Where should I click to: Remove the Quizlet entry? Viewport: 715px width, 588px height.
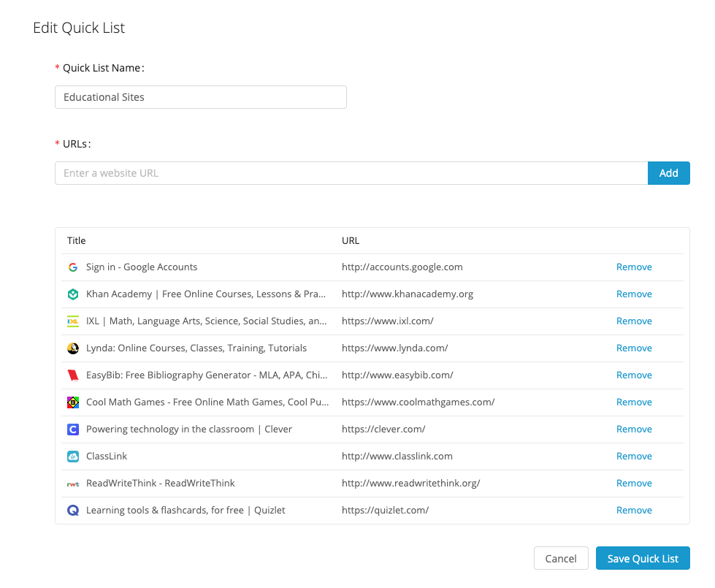pos(634,510)
